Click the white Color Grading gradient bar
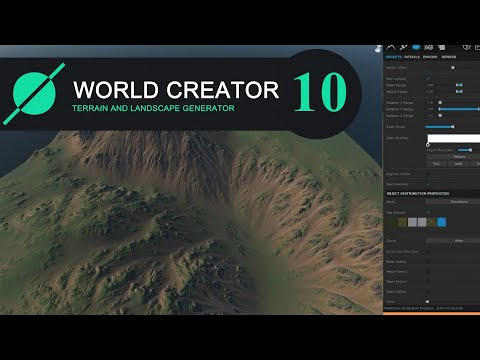The height and width of the screenshot is (360, 480). click(x=454, y=138)
